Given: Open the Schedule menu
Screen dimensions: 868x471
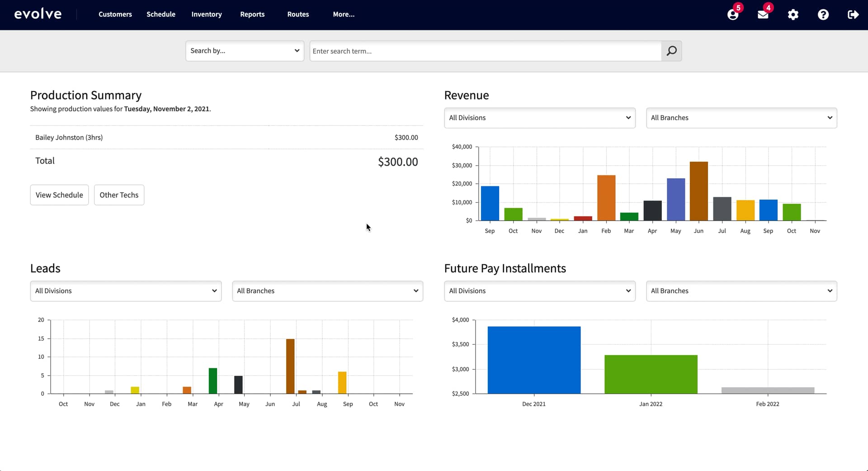Looking at the screenshot, I should pos(161,14).
